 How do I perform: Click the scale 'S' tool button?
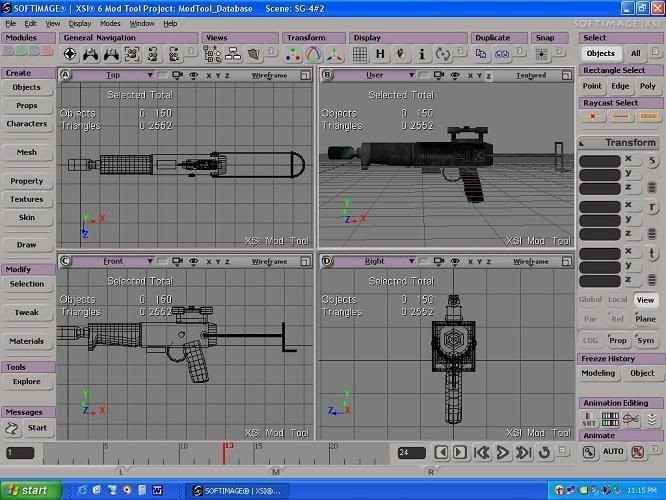pos(652,161)
